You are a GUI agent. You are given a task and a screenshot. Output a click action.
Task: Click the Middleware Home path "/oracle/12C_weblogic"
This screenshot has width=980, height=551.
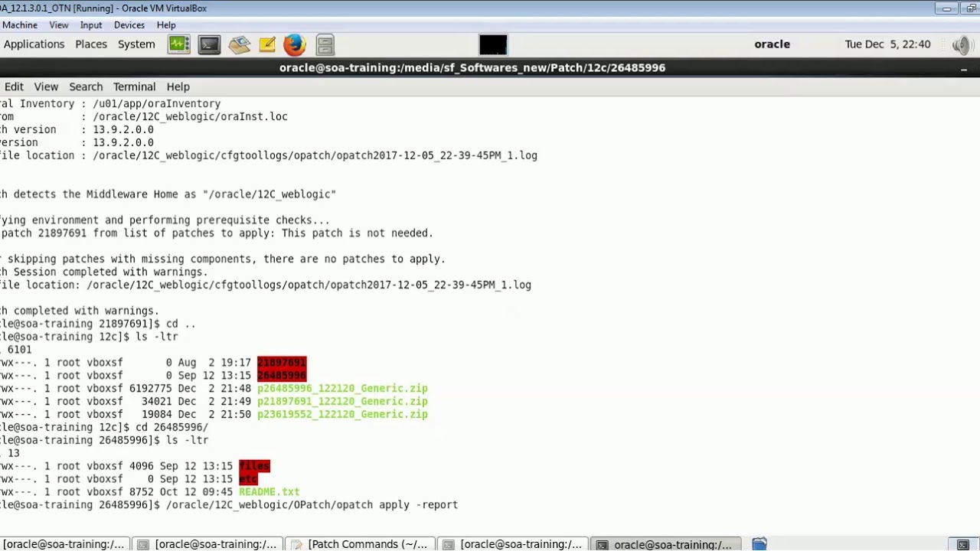coord(269,194)
